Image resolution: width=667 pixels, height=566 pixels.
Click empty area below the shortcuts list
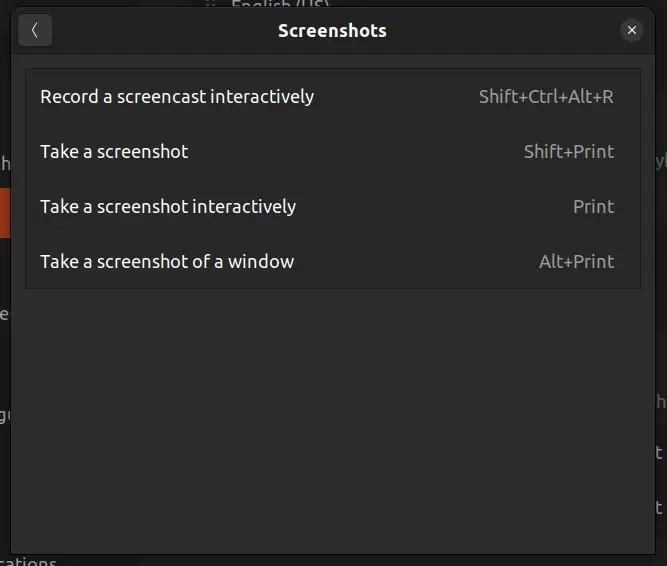pos(332,420)
